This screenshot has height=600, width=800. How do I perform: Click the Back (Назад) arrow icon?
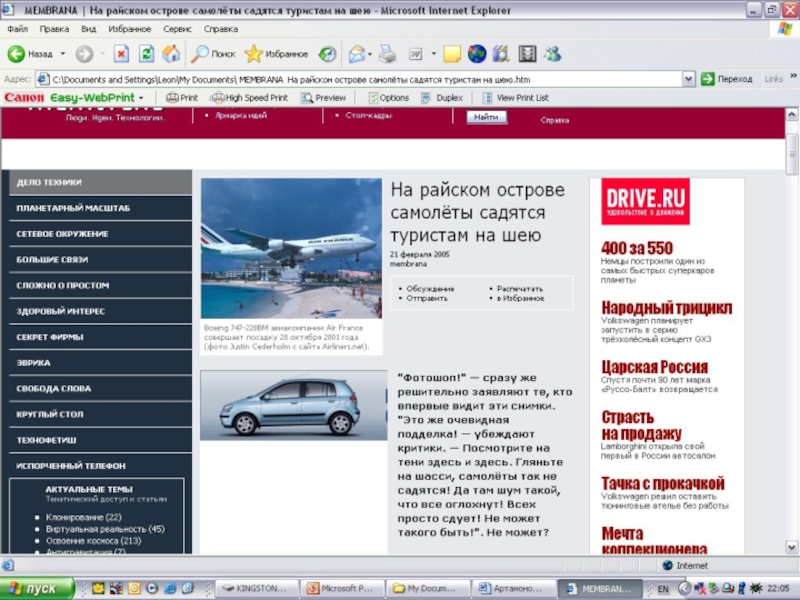point(16,54)
